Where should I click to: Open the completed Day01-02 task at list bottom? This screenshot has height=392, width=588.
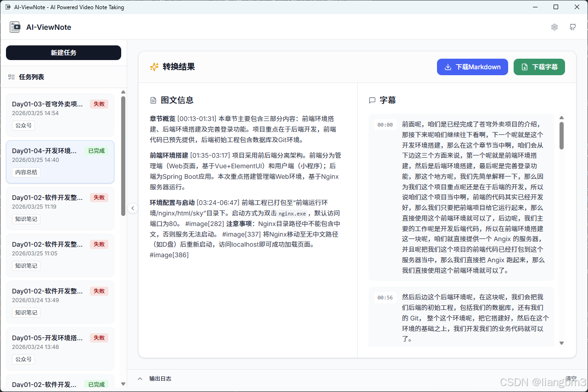[x=60, y=381]
